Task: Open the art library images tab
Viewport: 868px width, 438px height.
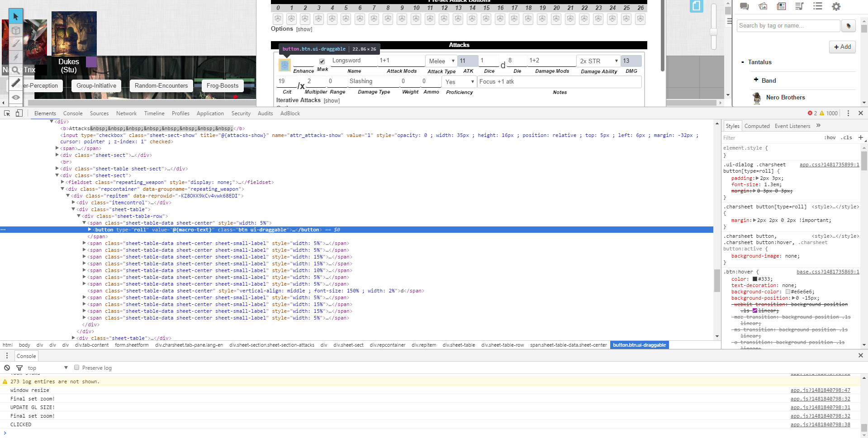Action: pos(763,6)
